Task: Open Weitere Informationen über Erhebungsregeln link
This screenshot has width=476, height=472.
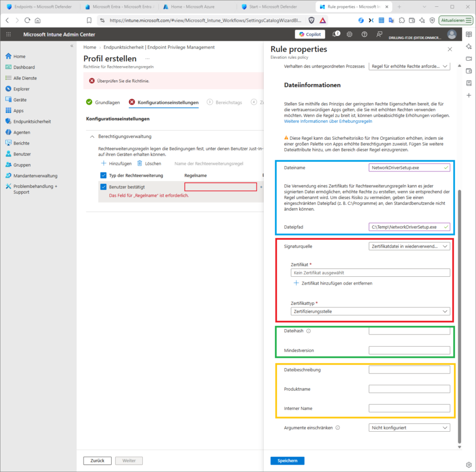Action: coord(328,121)
